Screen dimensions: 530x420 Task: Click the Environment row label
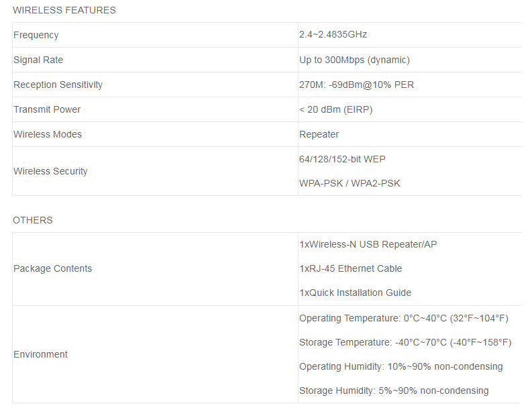click(40, 354)
